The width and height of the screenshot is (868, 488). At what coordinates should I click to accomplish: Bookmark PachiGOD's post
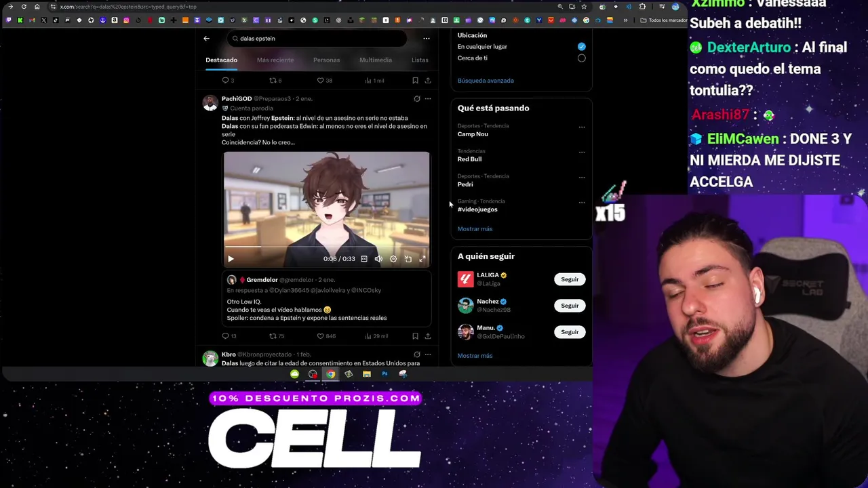click(x=415, y=336)
